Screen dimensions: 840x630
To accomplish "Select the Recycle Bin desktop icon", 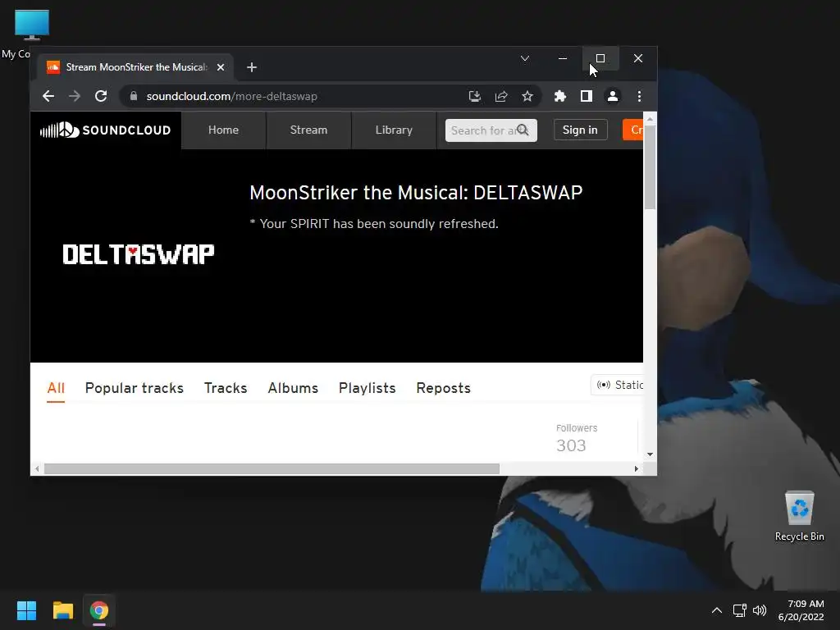I will pos(799,517).
